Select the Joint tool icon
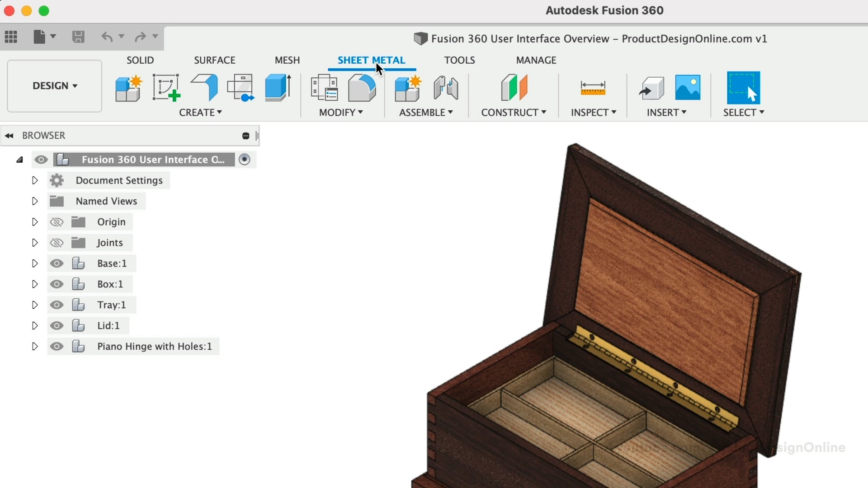 pos(446,88)
